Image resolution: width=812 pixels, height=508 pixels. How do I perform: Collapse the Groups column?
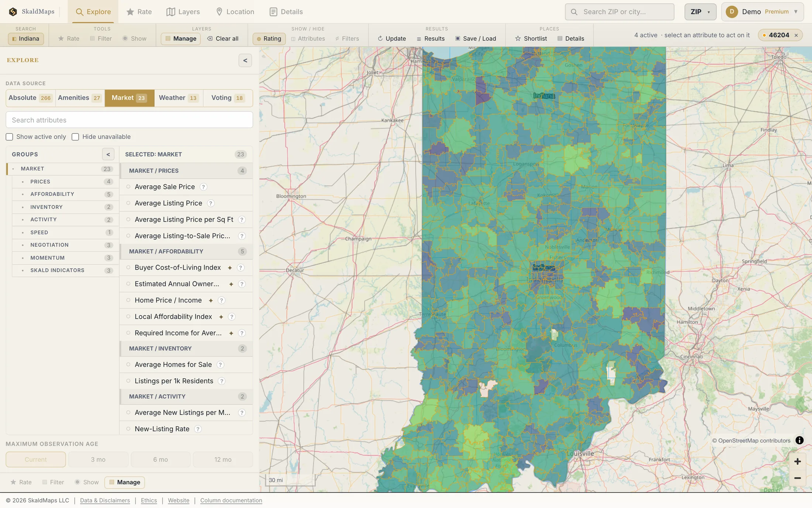point(108,154)
